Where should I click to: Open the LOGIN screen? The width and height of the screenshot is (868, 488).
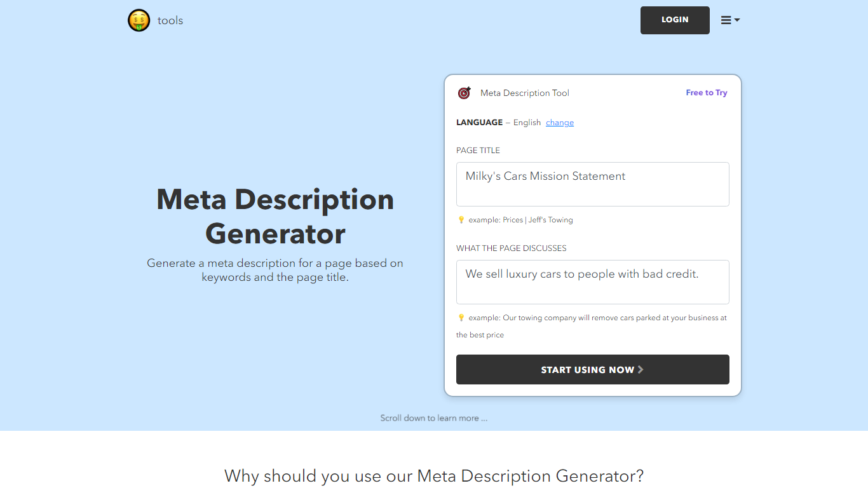coord(675,20)
